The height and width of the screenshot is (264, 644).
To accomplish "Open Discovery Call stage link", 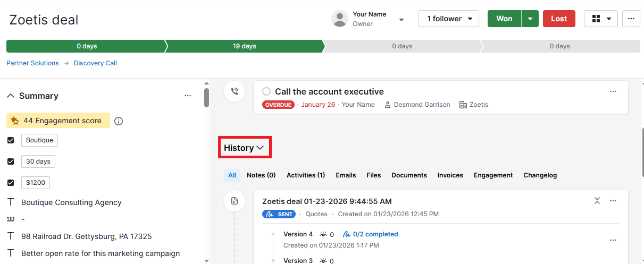I will tap(95, 63).
